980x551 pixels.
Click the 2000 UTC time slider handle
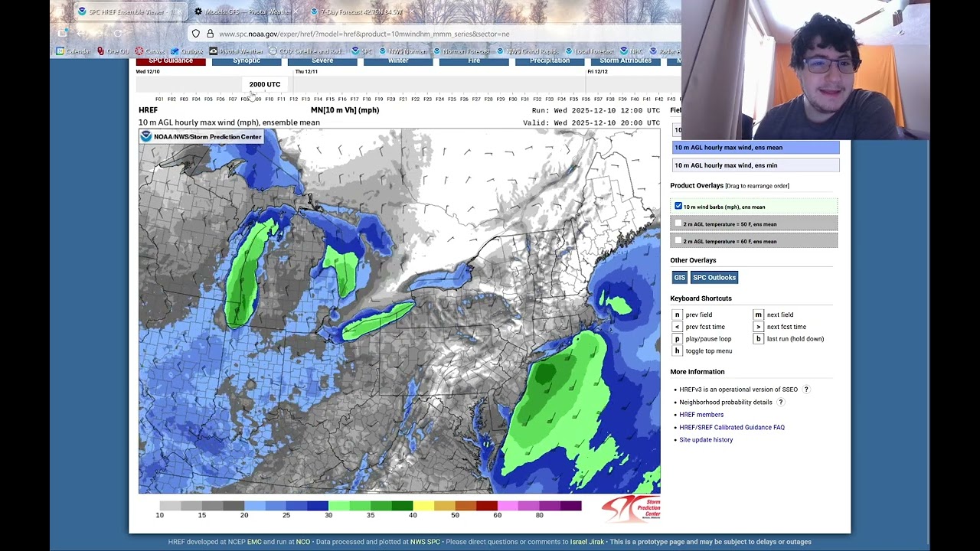(x=265, y=84)
